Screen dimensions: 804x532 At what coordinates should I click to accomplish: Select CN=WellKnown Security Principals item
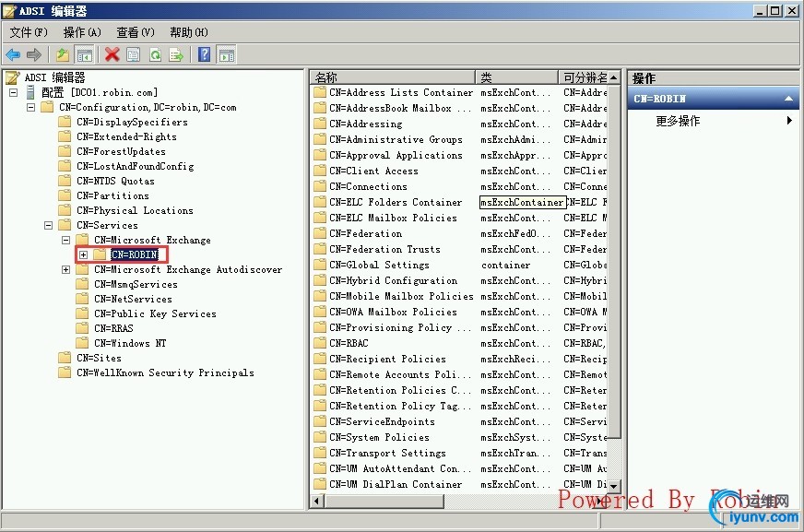[165, 372]
